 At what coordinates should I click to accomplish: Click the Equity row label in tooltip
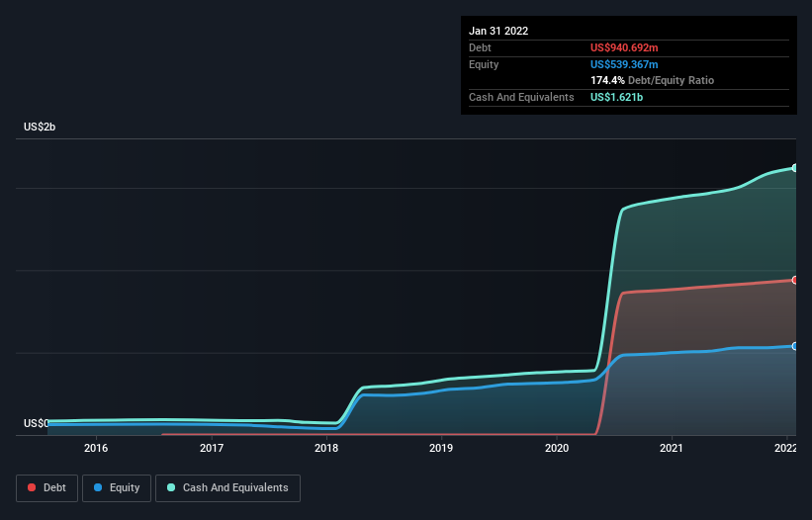[x=484, y=64]
